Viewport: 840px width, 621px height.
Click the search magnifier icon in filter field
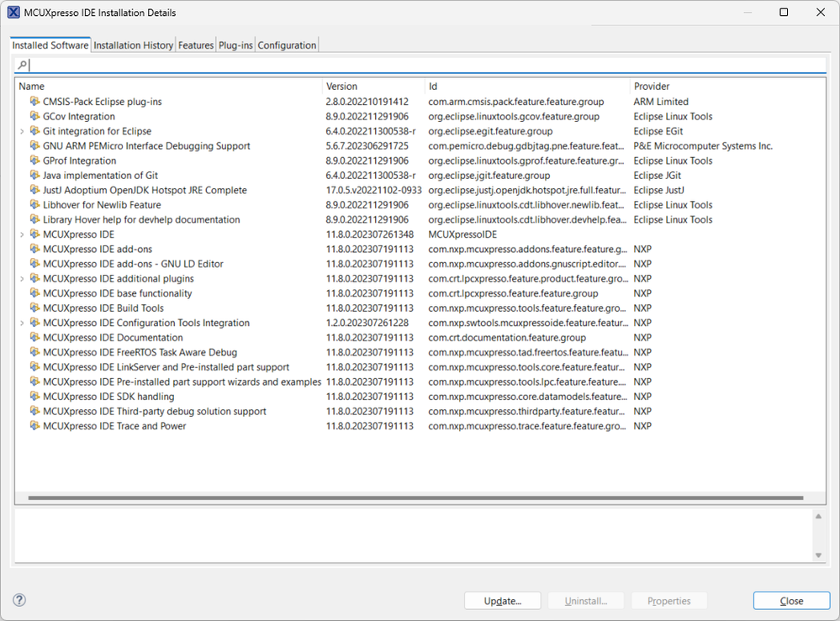22,65
